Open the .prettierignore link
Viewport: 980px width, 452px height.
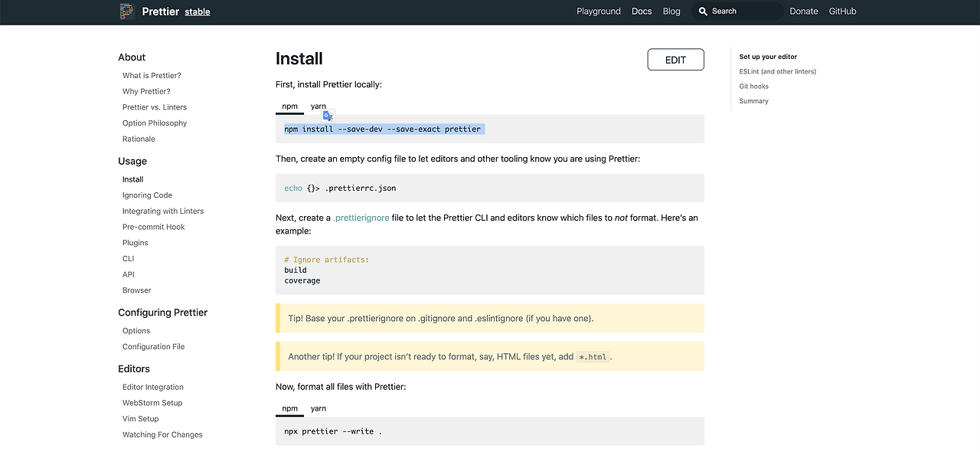click(361, 218)
